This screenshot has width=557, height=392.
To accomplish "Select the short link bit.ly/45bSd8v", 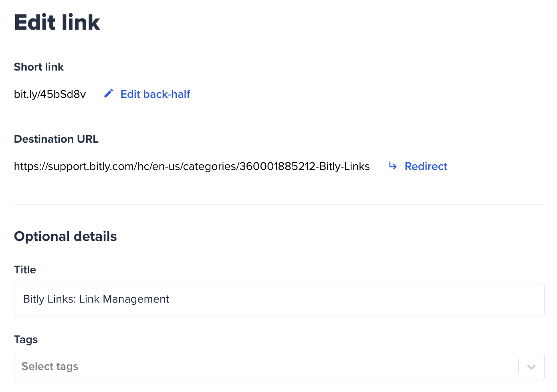I will pyautogui.click(x=50, y=94).
